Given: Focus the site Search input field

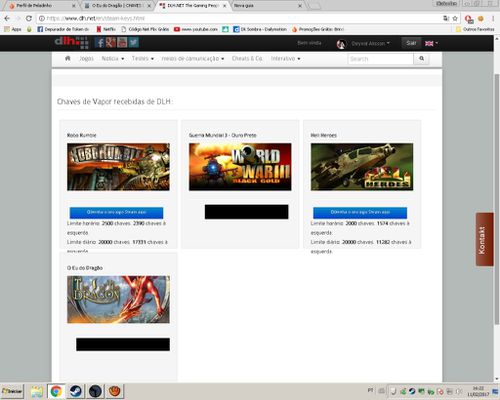Looking at the screenshot, I should [x=380, y=59].
